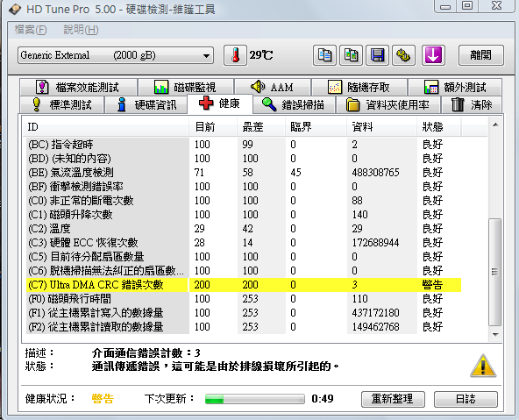The image size is (519, 420).
Task: Click the next-update progress bar
Action: click(x=254, y=399)
